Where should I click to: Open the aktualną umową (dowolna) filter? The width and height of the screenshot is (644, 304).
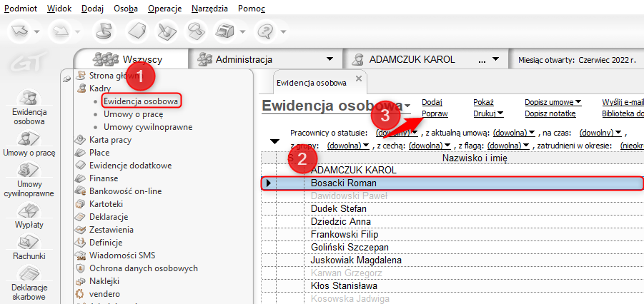513,133
